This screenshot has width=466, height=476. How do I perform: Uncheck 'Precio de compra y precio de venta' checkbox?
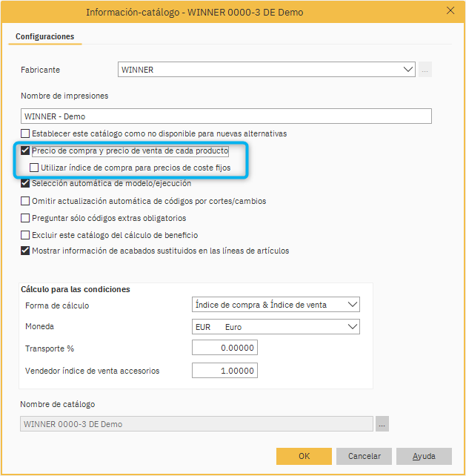[x=26, y=151]
